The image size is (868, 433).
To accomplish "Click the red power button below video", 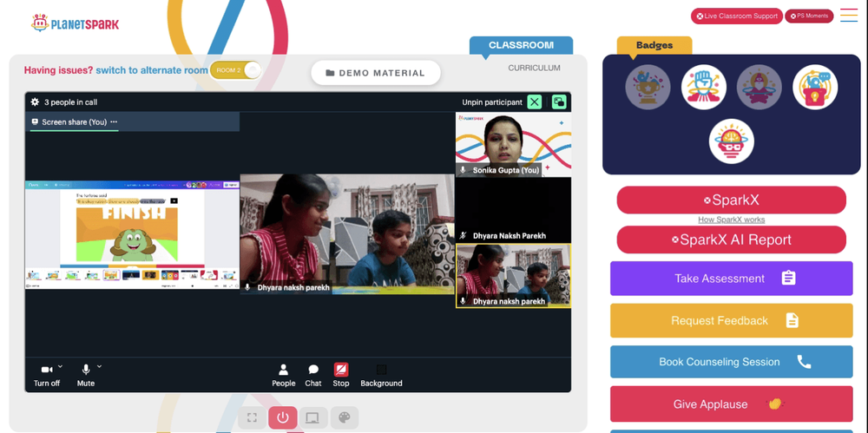I will pyautogui.click(x=283, y=417).
